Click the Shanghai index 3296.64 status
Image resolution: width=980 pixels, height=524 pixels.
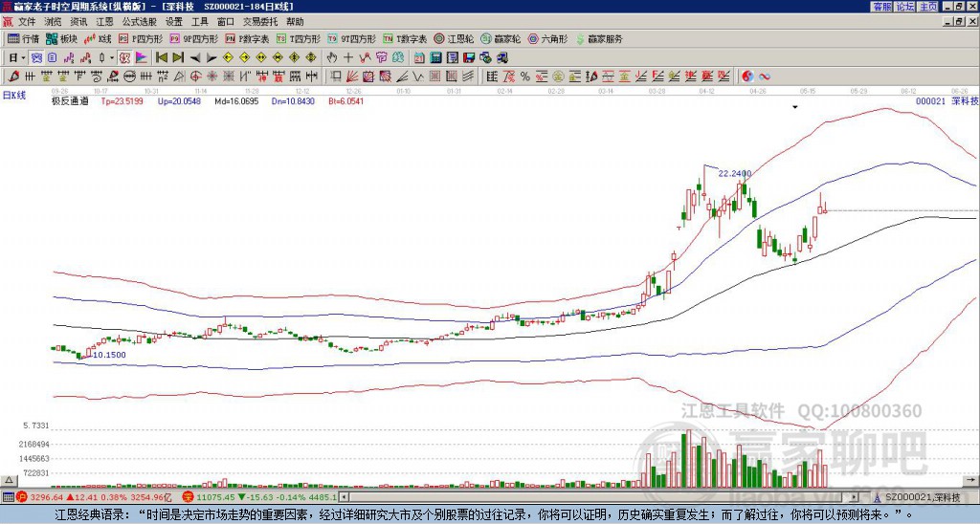95,497
